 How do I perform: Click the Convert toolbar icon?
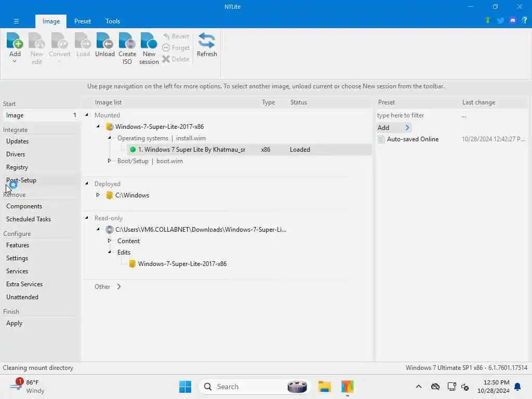pyautogui.click(x=59, y=41)
